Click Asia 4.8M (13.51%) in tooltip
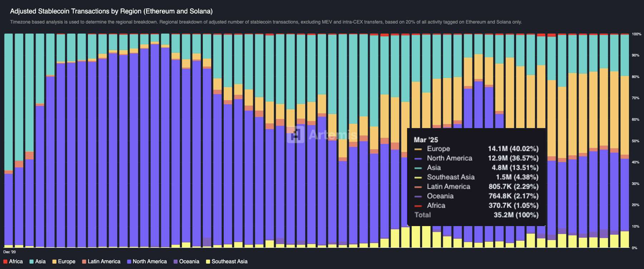This screenshot has width=644, height=269. point(476,168)
